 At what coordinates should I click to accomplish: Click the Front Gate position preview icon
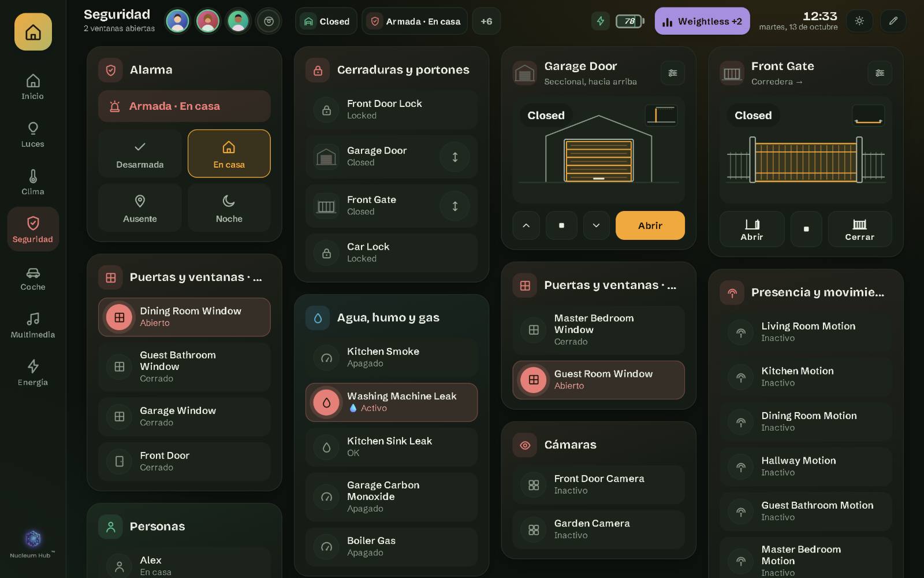pos(868,116)
